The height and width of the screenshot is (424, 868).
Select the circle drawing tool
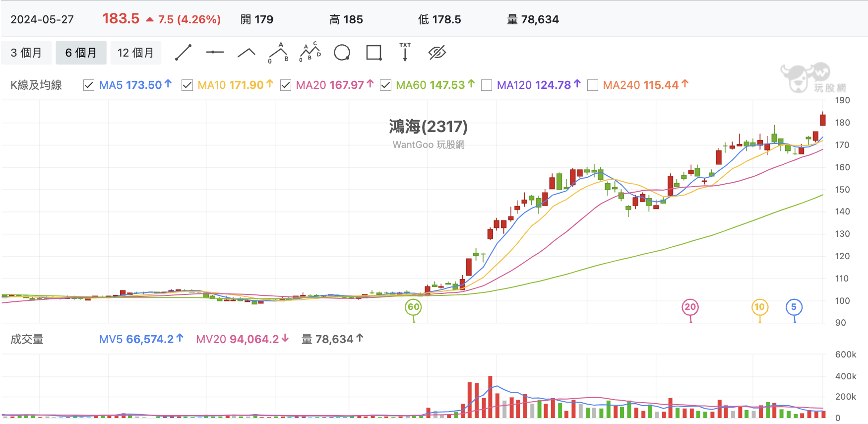[342, 52]
